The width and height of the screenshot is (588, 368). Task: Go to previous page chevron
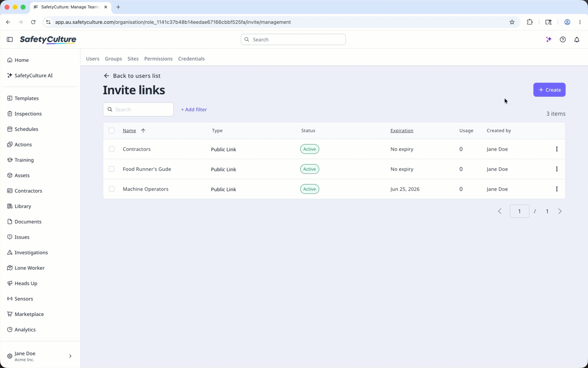pyautogui.click(x=500, y=211)
